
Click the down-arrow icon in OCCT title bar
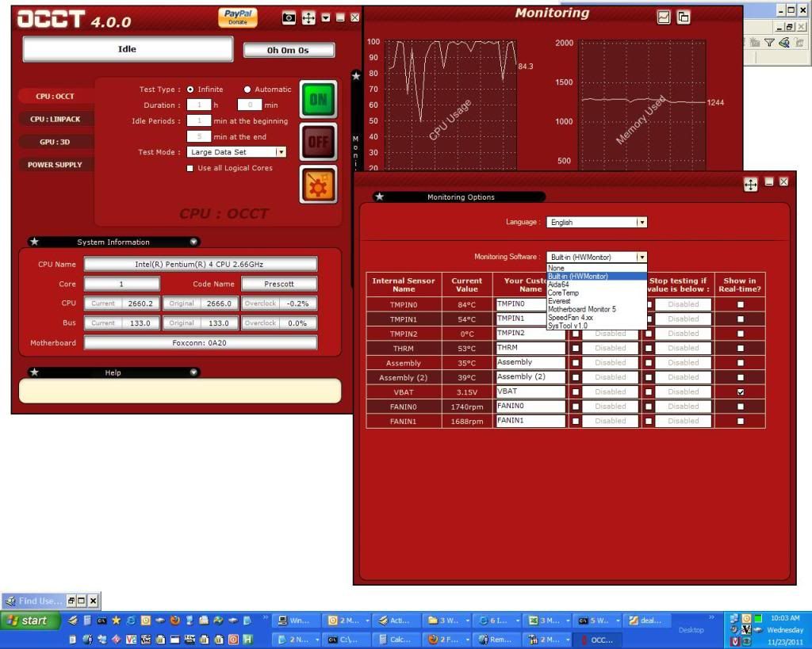click(x=326, y=18)
